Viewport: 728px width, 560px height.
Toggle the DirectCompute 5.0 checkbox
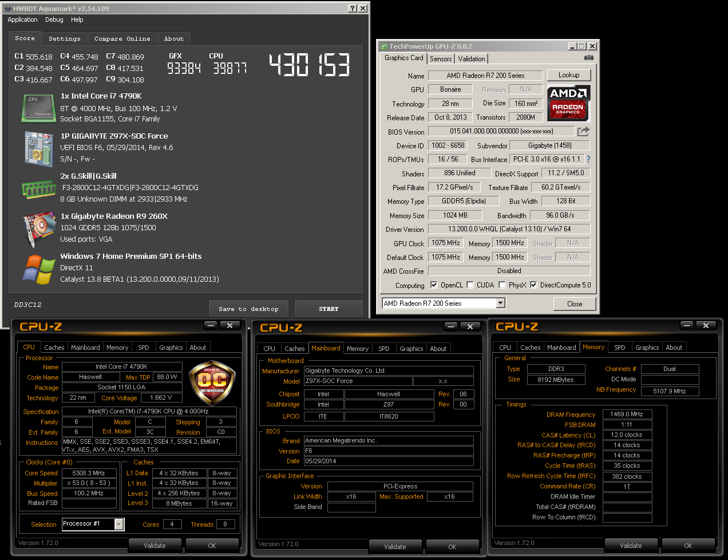click(x=533, y=285)
